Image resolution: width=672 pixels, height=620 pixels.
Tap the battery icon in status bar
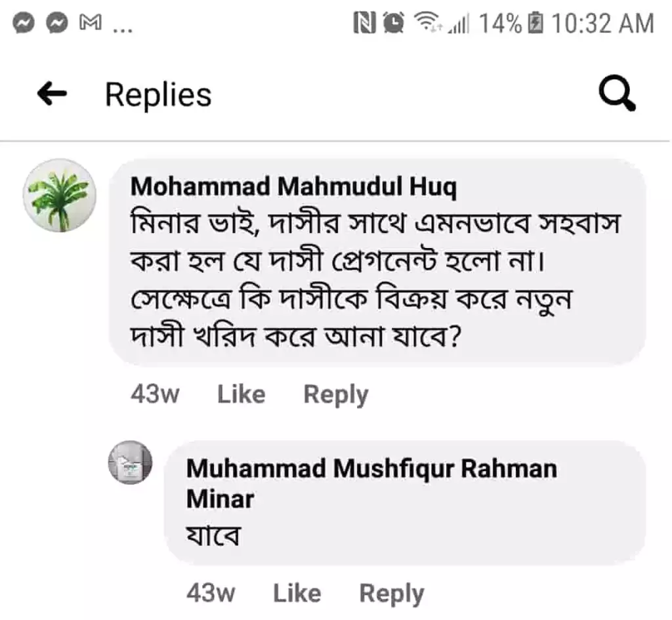coord(535,24)
